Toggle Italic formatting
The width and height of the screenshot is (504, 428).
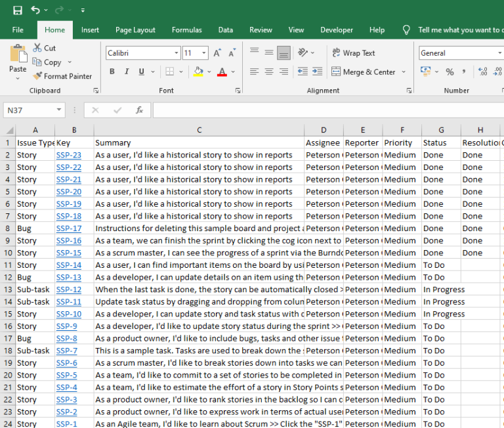[128, 72]
